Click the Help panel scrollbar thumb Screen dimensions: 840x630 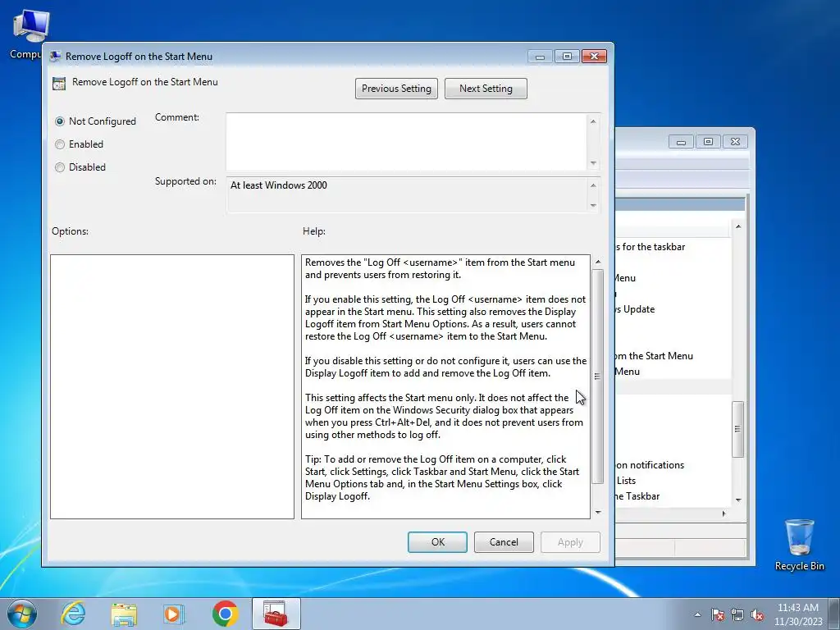[598, 376]
